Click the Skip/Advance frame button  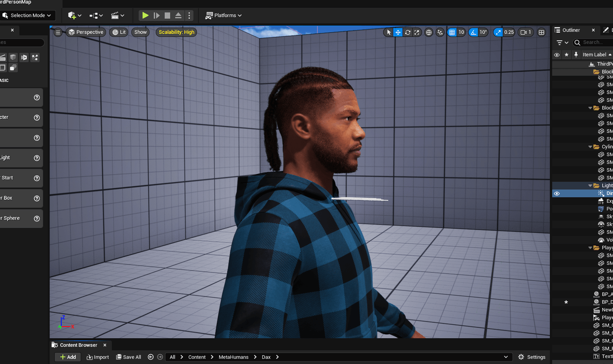pyautogui.click(x=156, y=15)
